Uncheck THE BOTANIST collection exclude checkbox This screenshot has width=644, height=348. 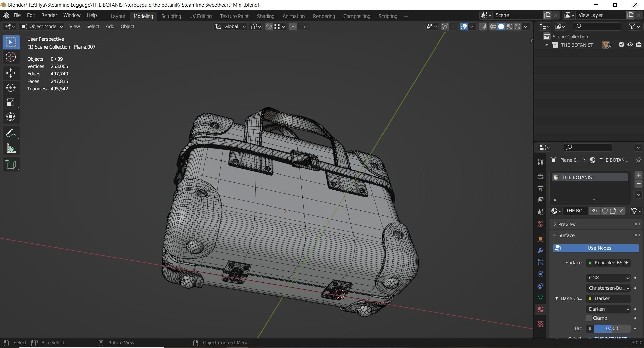[621, 45]
